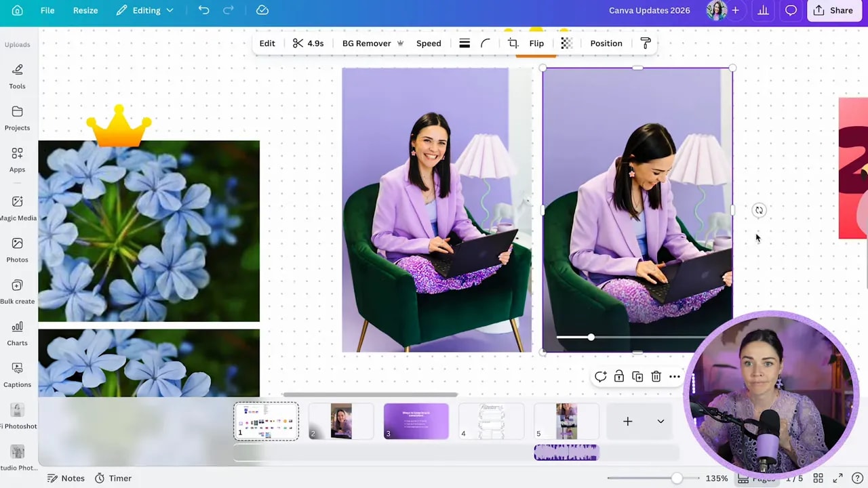Open the Photos sidebar panel
The image size is (868, 488).
17,250
